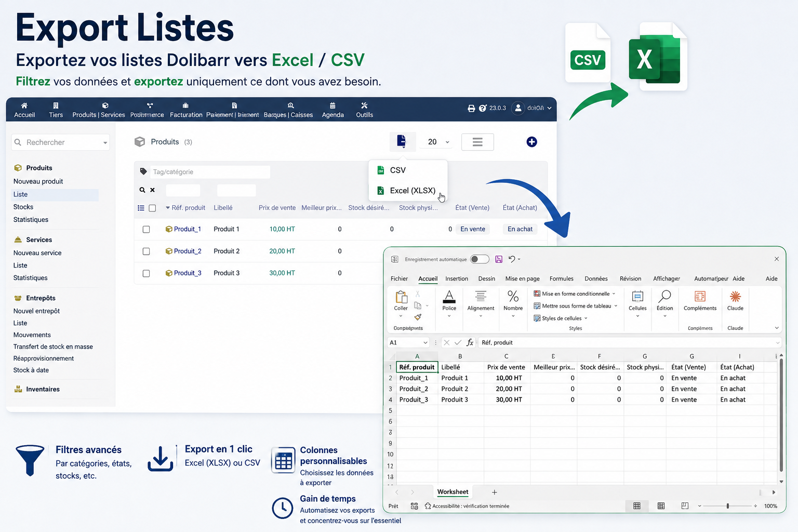Viewport: 798px width, 532px height.
Task: Open the Outils wrench icon
Action: pyautogui.click(x=364, y=105)
